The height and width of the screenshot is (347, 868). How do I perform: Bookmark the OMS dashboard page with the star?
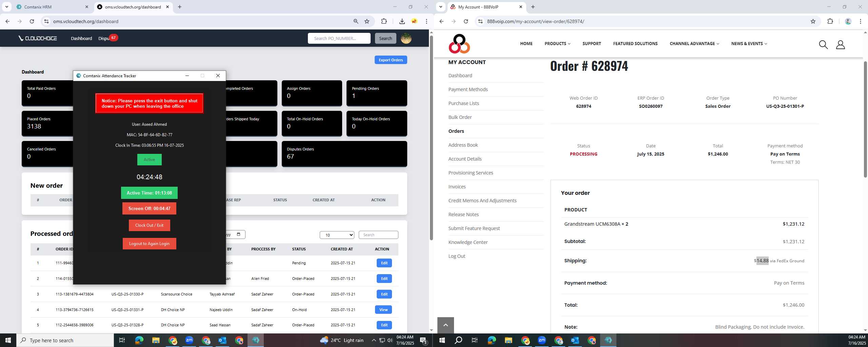coord(367,21)
